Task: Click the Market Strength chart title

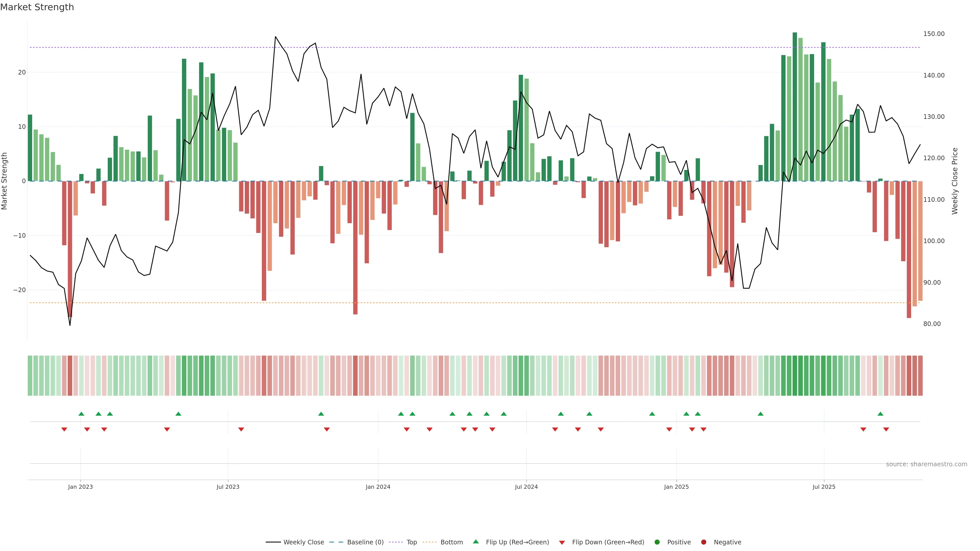Action: point(37,7)
